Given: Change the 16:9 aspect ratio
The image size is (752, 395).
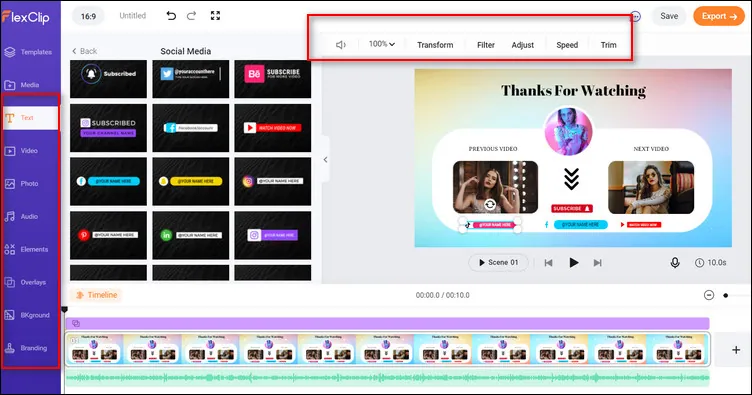Looking at the screenshot, I should click(x=88, y=16).
